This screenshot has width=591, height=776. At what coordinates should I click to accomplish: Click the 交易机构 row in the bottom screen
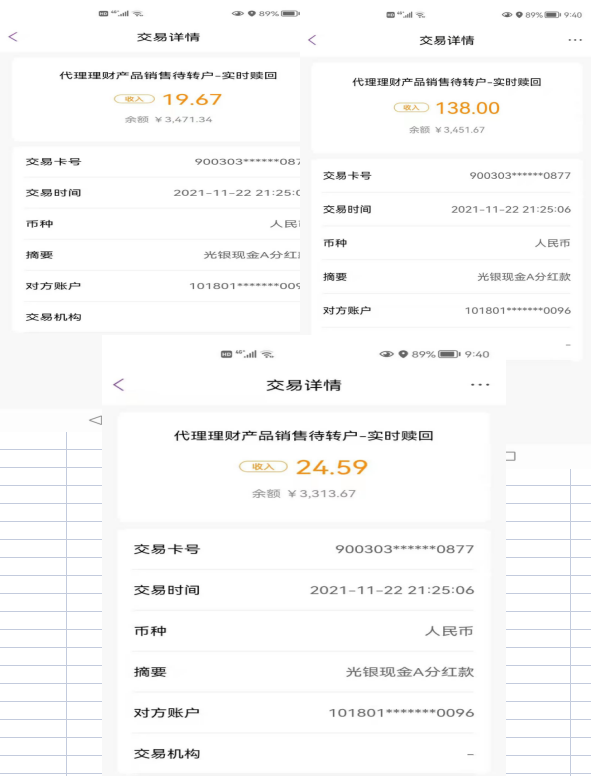(x=303, y=753)
